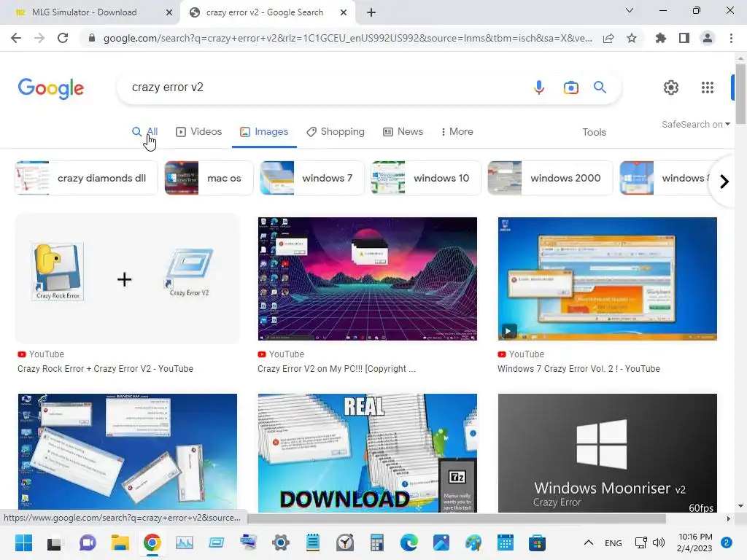Open Bandicam Windows 7 errors thumbnail
Screen dimensions: 747x560
tap(127, 451)
